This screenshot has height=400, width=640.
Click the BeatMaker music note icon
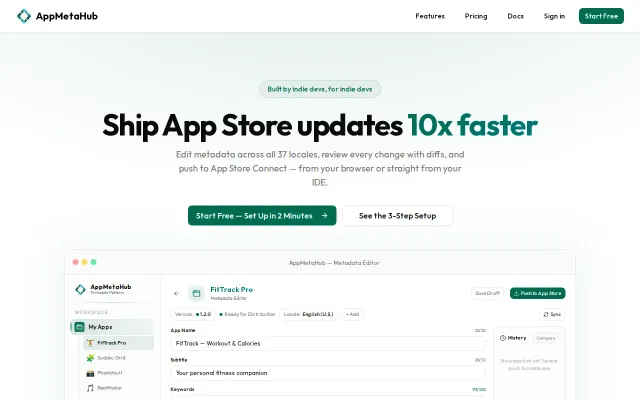coord(90,388)
